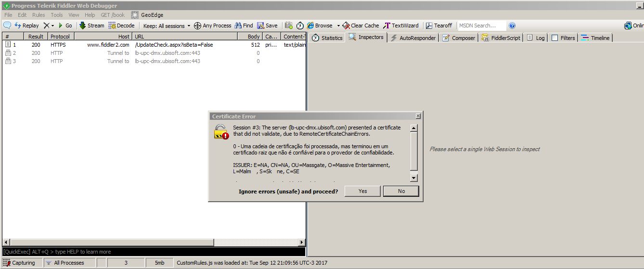Screen dimensions: 644x269
Task: Switch to the Timeline tab
Action: click(x=595, y=38)
